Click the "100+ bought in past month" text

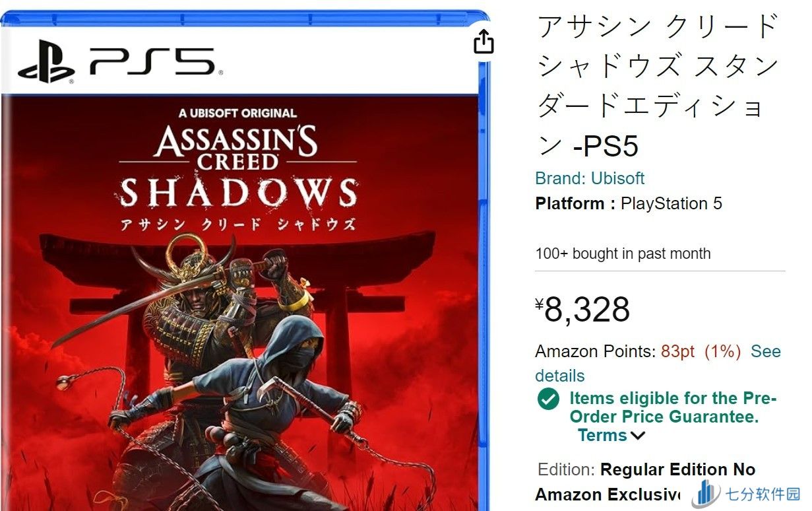tap(623, 254)
